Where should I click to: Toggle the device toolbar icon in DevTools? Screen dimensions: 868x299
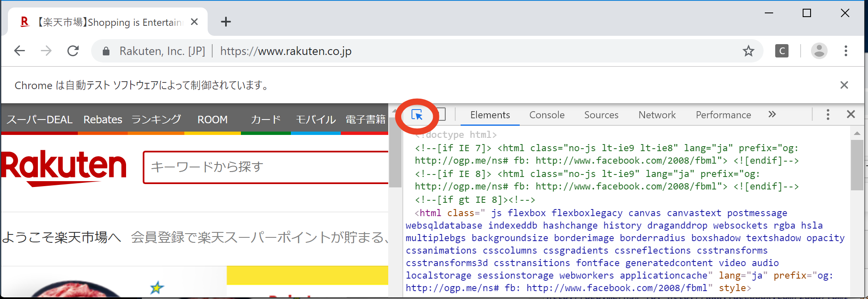442,115
